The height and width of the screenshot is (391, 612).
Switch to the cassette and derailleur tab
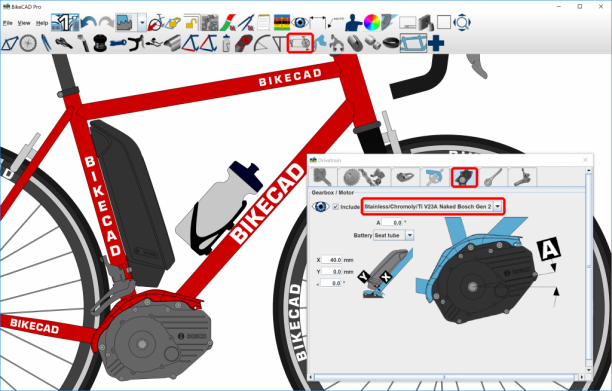click(x=364, y=177)
